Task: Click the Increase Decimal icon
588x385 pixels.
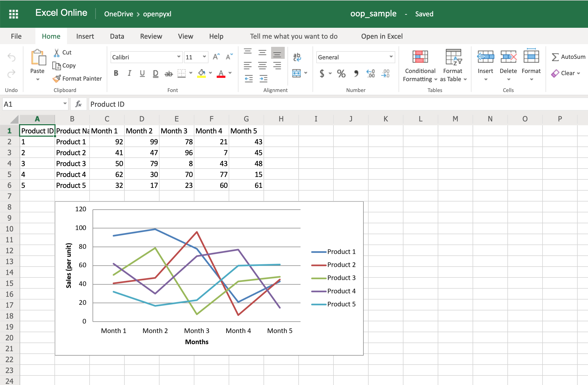Action: click(x=370, y=73)
